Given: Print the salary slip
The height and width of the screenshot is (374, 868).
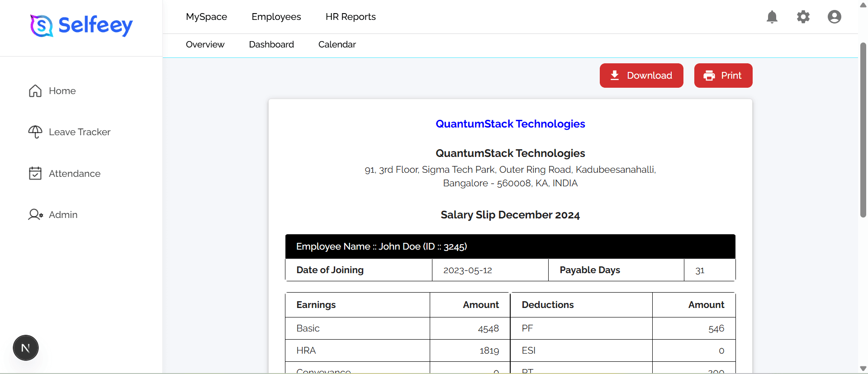Looking at the screenshot, I should [x=723, y=76].
